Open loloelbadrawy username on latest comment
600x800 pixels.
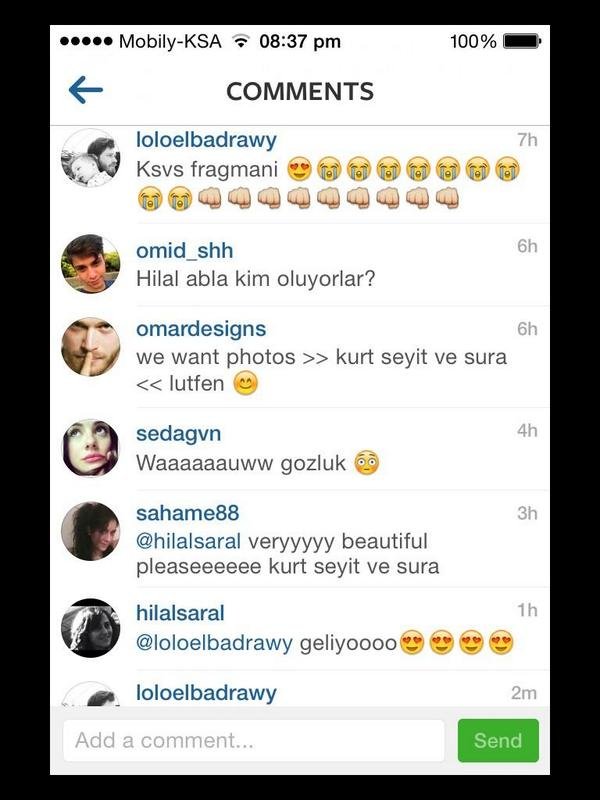(206, 693)
